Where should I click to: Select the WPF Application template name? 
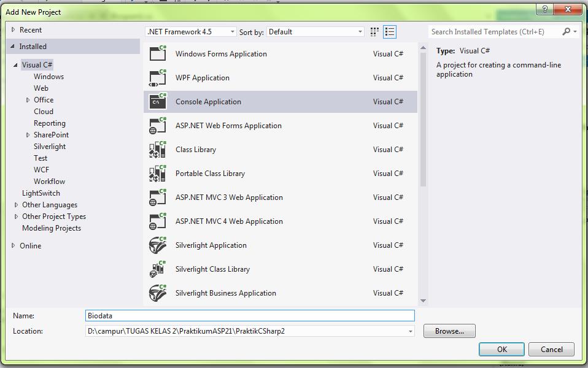[202, 77]
